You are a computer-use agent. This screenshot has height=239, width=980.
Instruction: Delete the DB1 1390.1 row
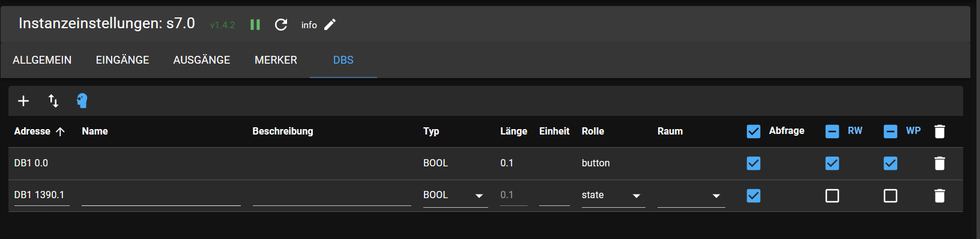(940, 196)
